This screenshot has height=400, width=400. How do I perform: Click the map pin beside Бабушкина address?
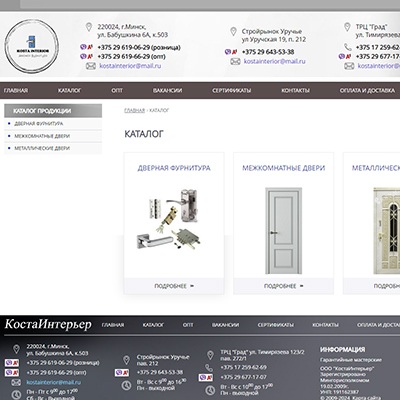pyautogui.click(x=89, y=27)
